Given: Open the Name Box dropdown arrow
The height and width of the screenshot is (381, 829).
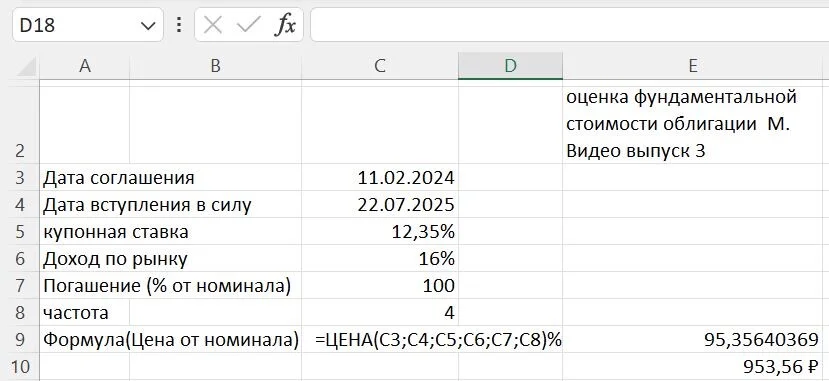Looking at the screenshot, I should point(149,25).
